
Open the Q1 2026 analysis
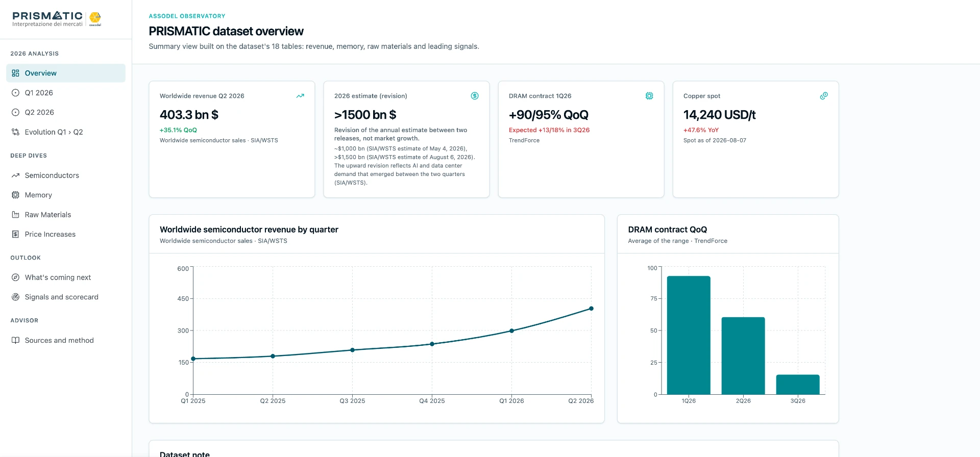pyautogui.click(x=66, y=93)
